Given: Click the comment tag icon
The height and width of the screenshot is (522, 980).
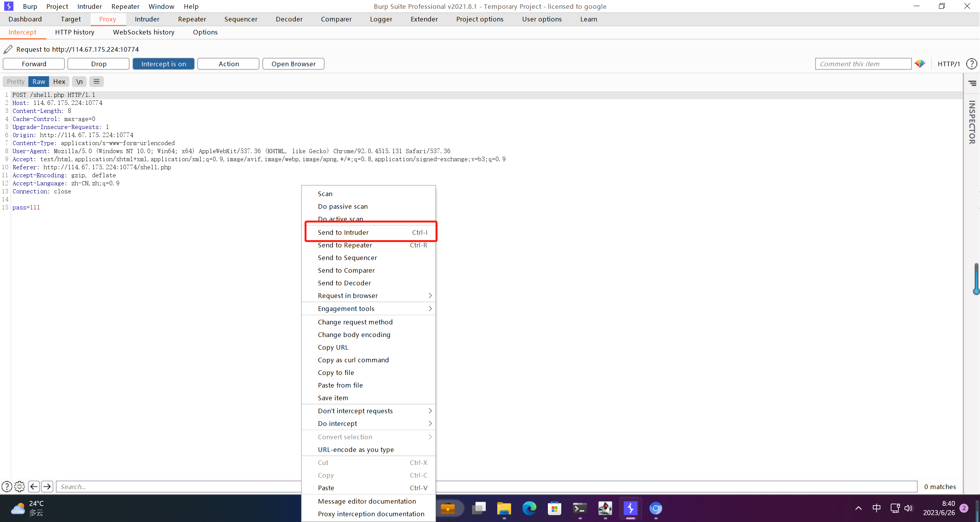Looking at the screenshot, I should pos(920,63).
